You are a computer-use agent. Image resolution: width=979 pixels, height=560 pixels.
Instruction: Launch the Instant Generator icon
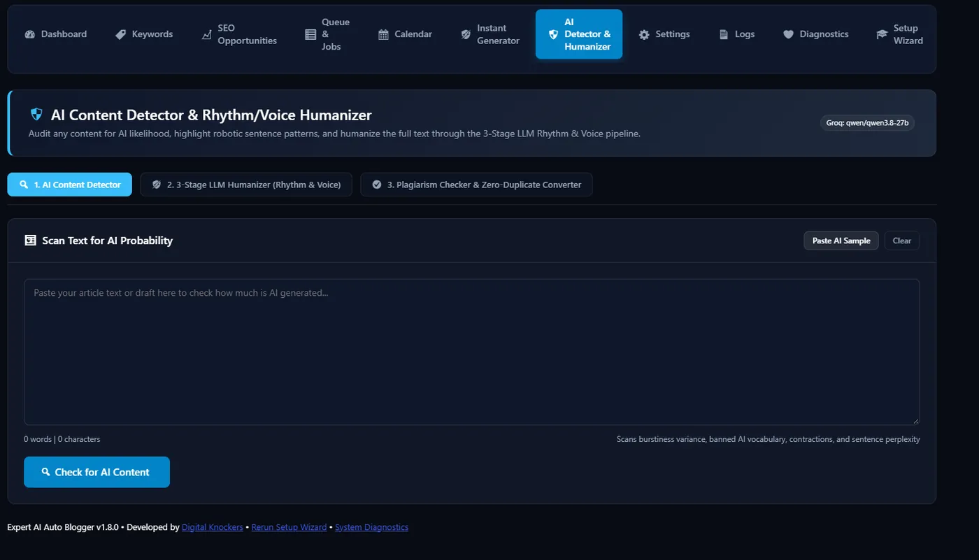[x=466, y=34]
